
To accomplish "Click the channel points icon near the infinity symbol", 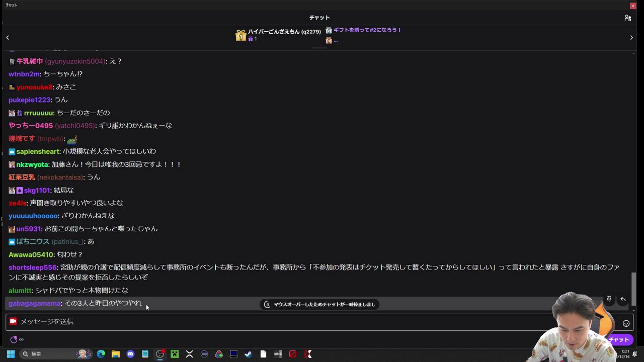I will [14, 339].
